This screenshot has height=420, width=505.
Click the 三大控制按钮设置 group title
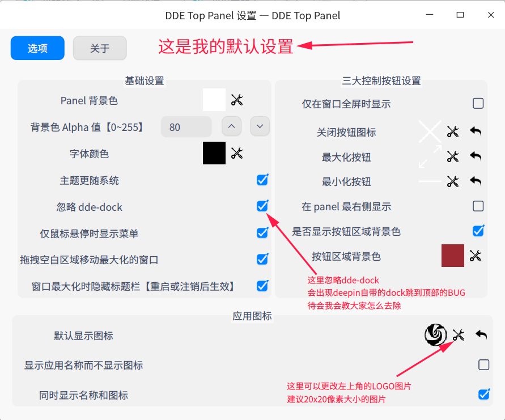click(381, 80)
